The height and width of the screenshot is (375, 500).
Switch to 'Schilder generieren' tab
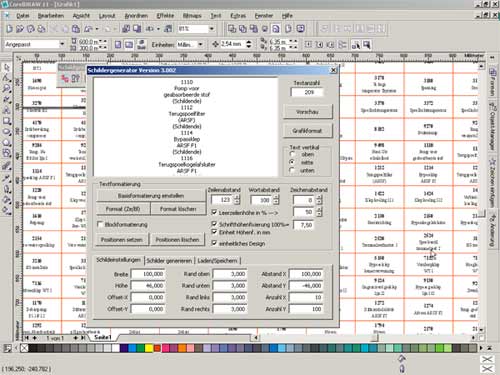coord(169,261)
